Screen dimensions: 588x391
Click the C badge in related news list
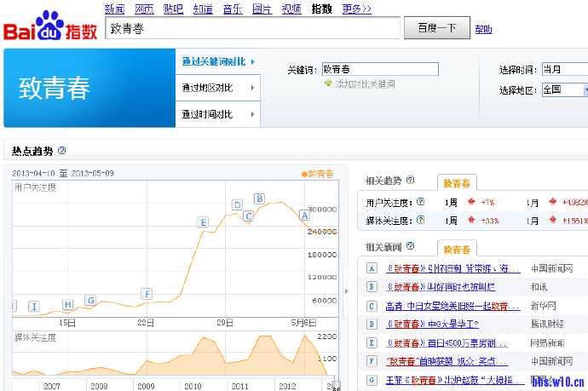372,306
